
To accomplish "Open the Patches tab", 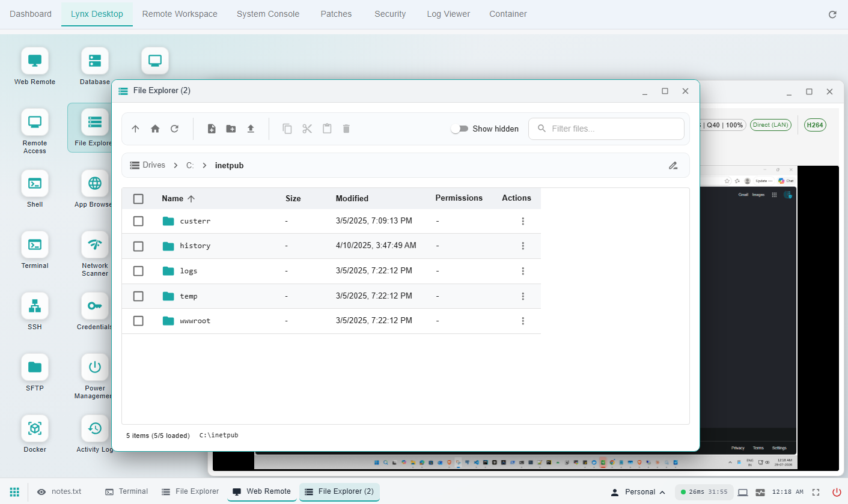I will (336, 14).
